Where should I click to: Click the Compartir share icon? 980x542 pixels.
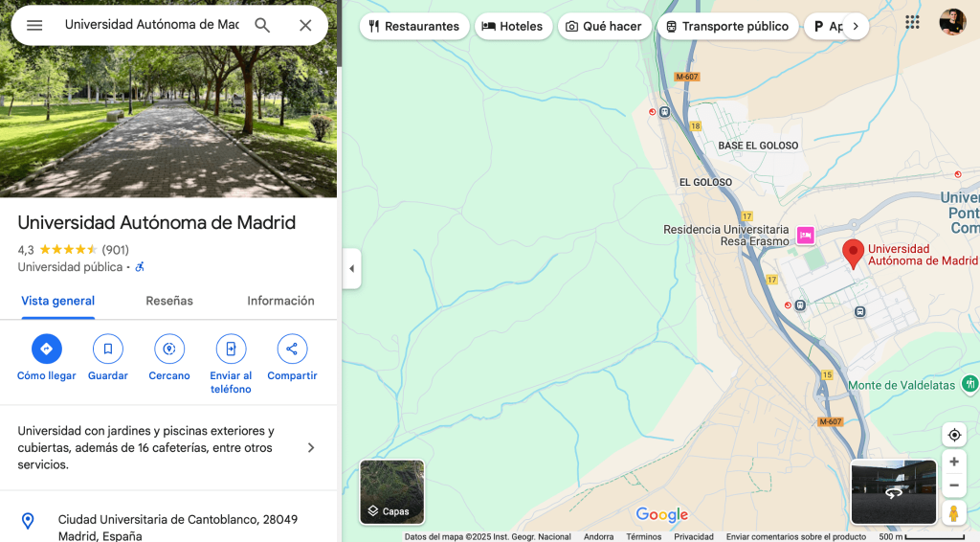coord(292,349)
